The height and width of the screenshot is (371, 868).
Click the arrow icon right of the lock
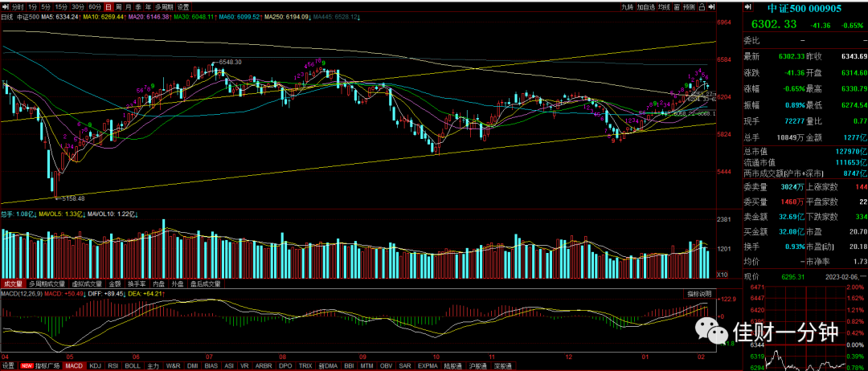711,7
